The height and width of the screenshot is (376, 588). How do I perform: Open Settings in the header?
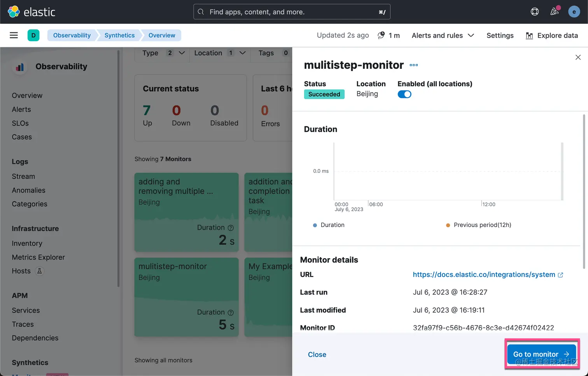click(x=500, y=35)
